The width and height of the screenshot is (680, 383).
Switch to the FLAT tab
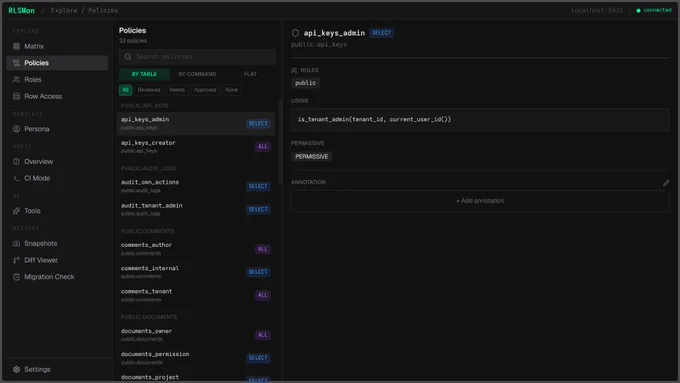click(250, 74)
